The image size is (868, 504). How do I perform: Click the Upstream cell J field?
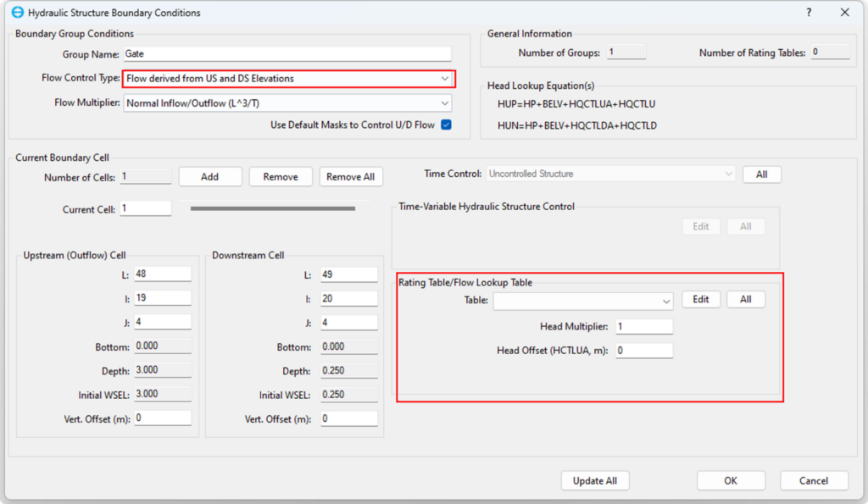163,321
